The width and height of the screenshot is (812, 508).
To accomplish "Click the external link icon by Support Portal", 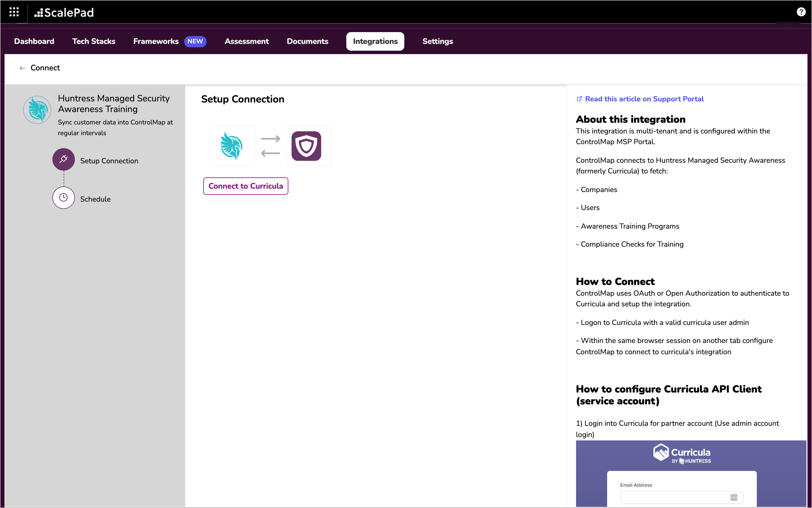I will tap(579, 99).
